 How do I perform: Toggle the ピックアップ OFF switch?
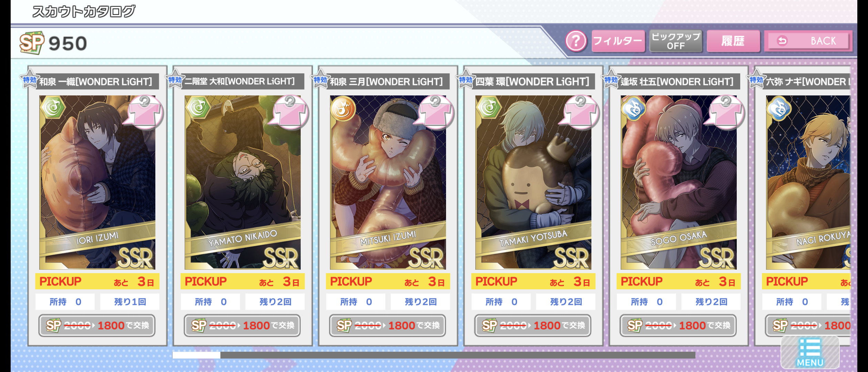[675, 41]
